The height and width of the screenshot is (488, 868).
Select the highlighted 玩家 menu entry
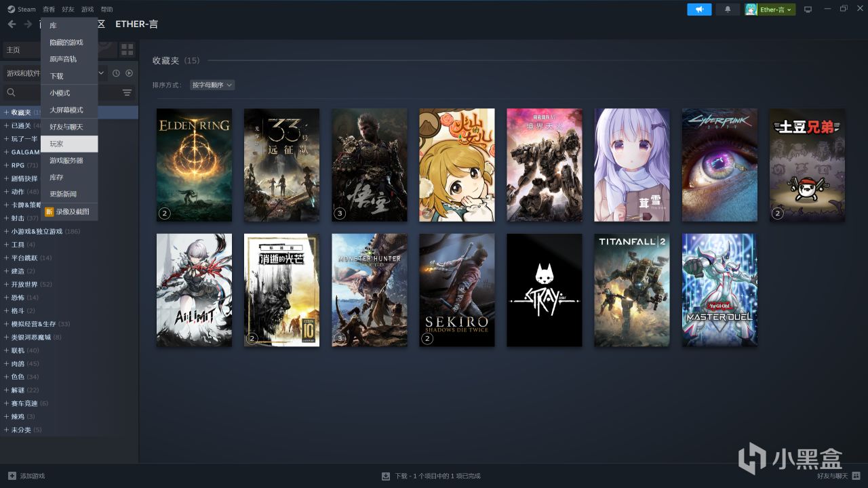[69, 144]
